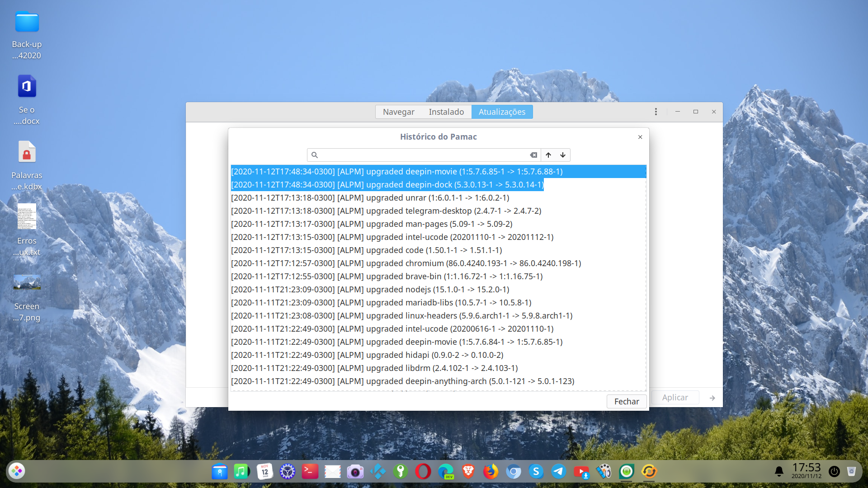Switch to the Navegar tab
This screenshot has height=488, width=868.
click(398, 112)
